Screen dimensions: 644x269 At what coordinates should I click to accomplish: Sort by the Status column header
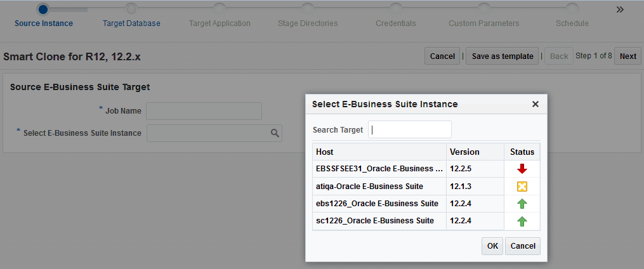coord(522,152)
